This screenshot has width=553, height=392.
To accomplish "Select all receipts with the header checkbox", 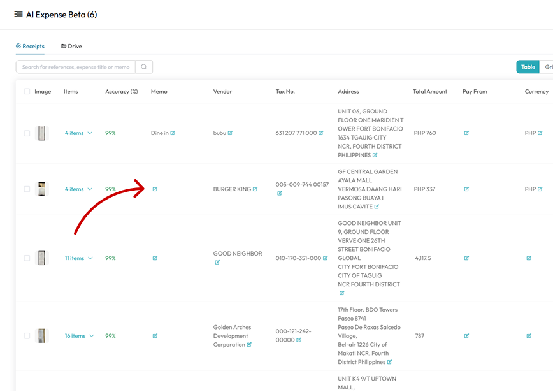I will coord(27,92).
